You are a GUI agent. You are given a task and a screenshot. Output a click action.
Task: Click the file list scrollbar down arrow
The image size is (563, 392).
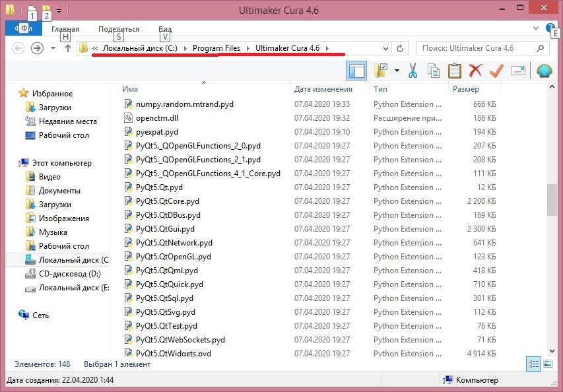pyautogui.click(x=552, y=351)
